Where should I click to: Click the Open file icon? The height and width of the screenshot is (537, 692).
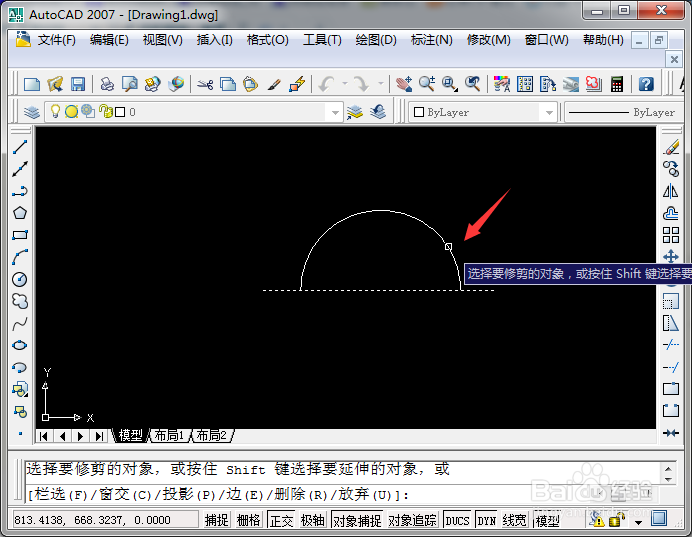tap(55, 84)
